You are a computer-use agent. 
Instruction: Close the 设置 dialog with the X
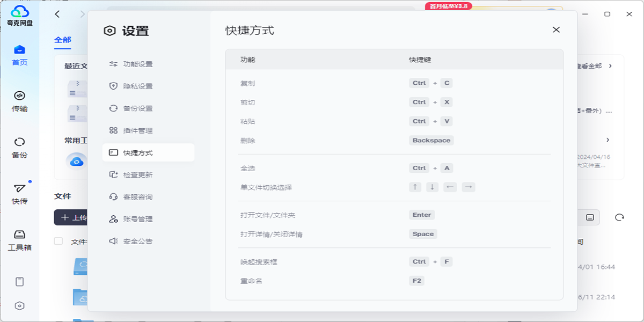pyautogui.click(x=555, y=30)
